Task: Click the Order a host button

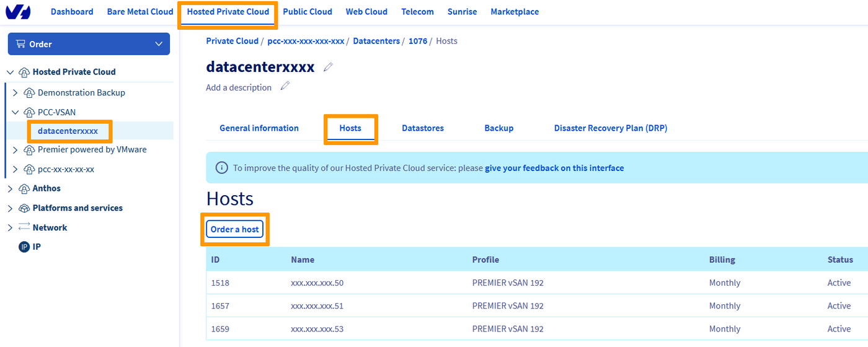Action: [234, 229]
